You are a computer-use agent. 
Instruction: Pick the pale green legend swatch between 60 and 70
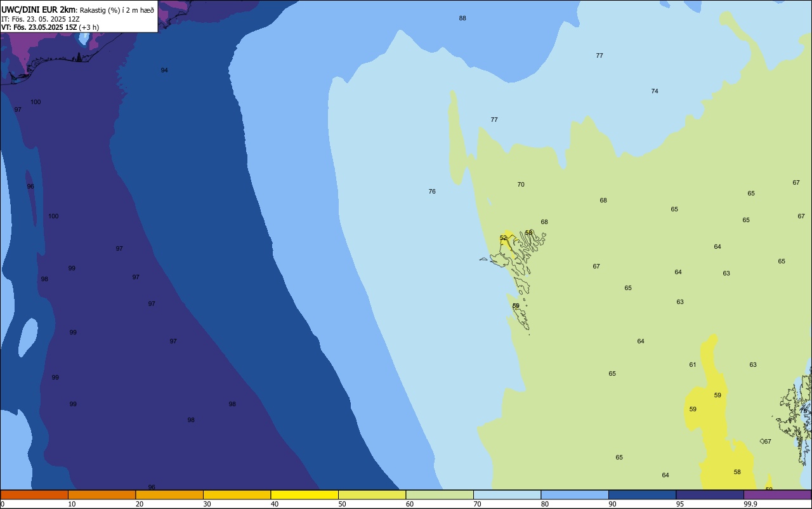click(440, 494)
